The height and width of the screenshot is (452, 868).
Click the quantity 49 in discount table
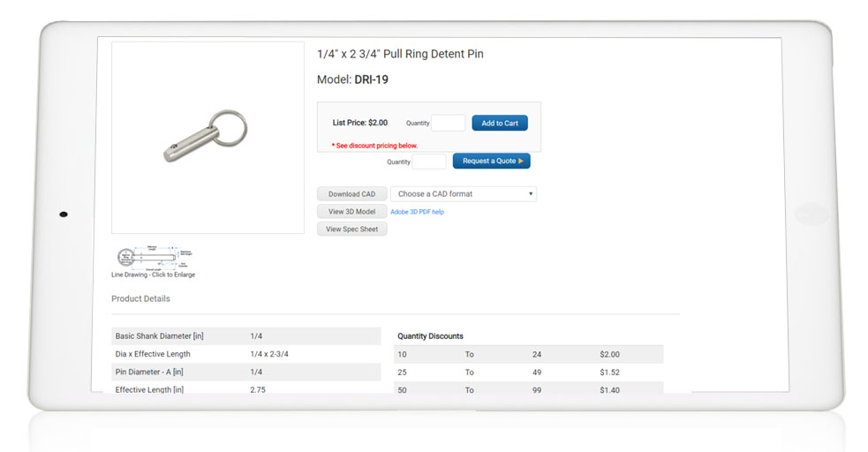click(536, 373)
